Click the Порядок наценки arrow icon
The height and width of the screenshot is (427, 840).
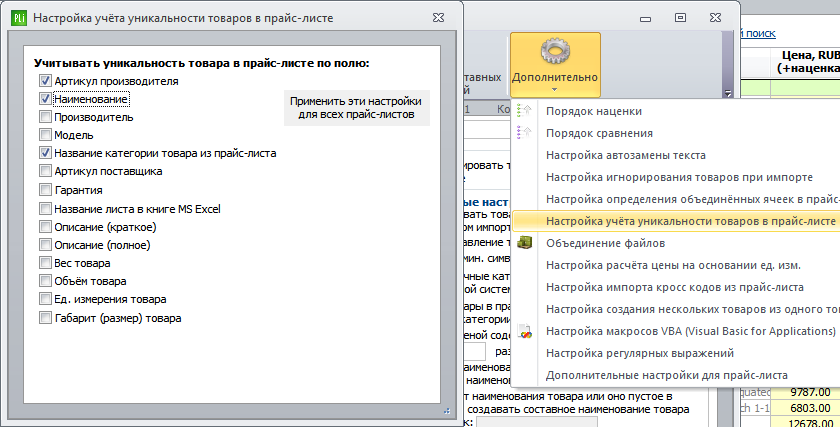pyautogui.click(x=524, y=111)
